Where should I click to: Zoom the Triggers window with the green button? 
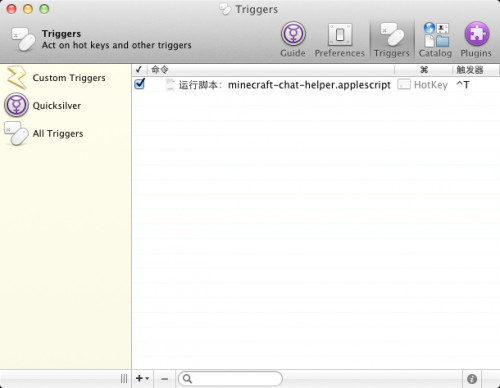point(44,9)
